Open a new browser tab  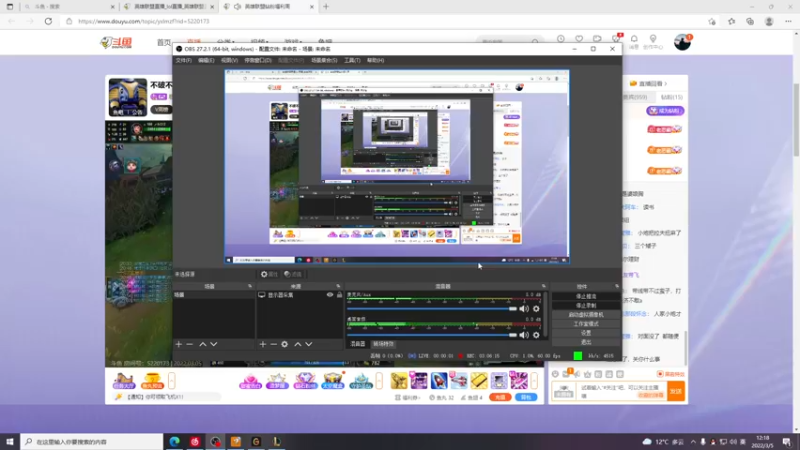[326, 7]
